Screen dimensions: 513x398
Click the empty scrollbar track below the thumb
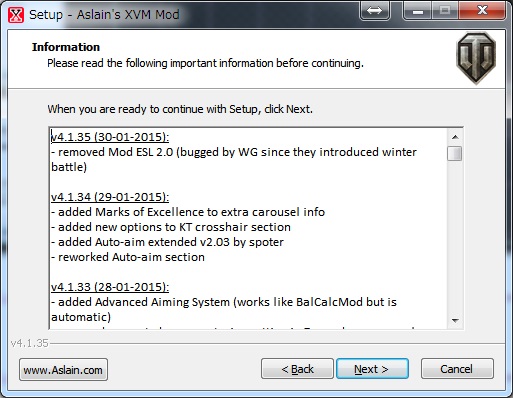pos(455,237)
